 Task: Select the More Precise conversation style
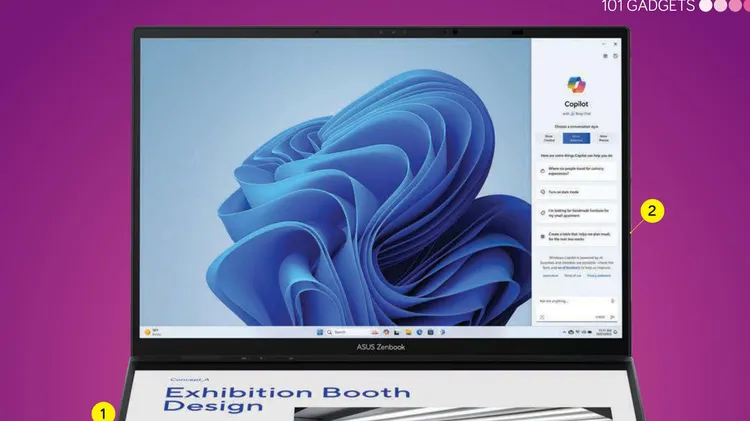pos(604,138)
